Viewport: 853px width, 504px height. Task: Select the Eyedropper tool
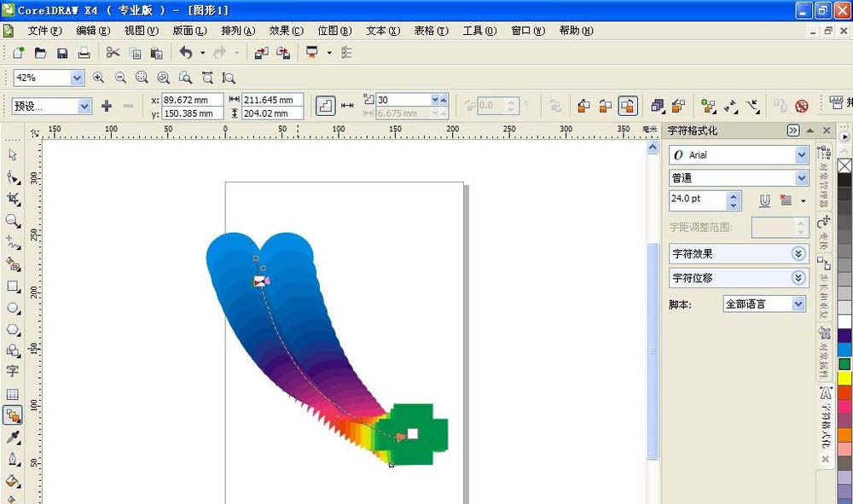[x=13, y=437]
